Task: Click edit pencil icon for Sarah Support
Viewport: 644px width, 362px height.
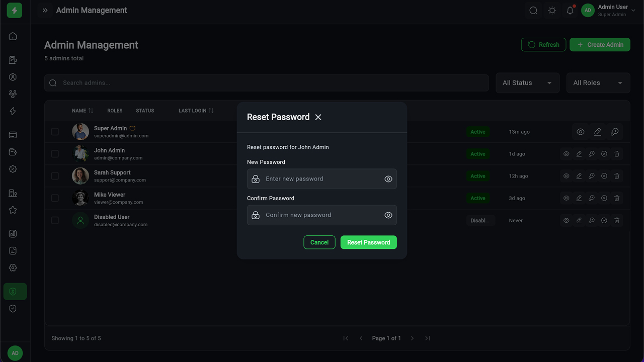Action: (x=579, y=176)
